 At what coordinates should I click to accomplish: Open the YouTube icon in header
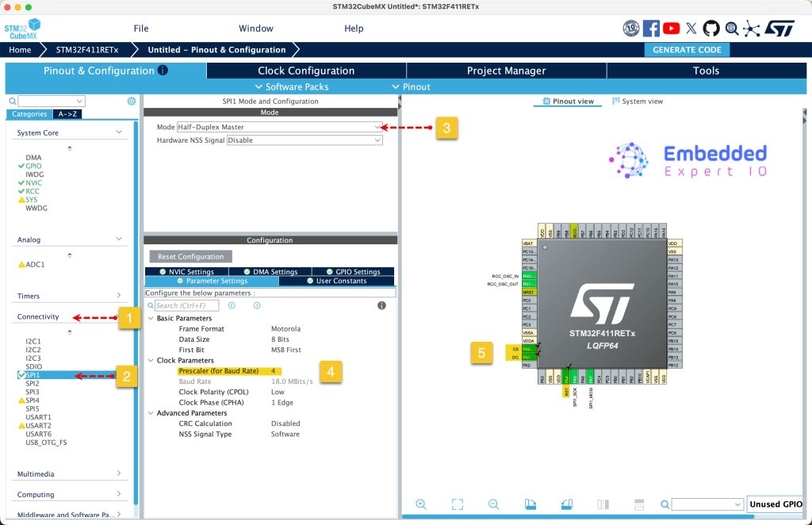[671, 29]
